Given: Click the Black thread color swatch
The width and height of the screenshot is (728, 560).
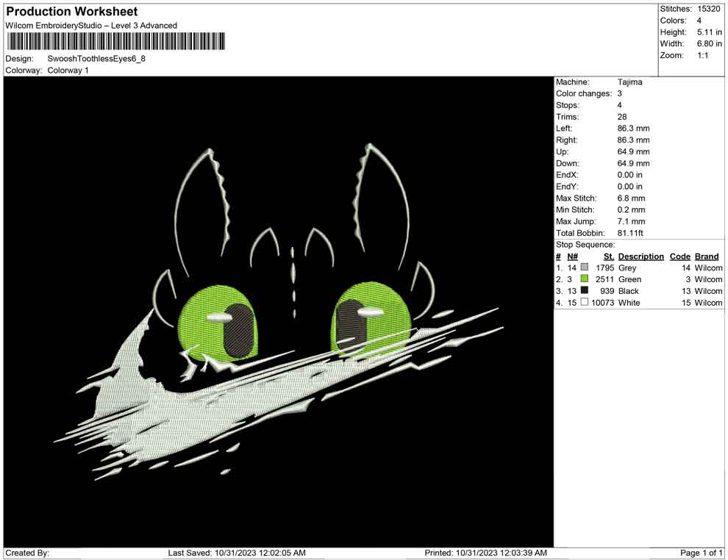Looking at the screenshot, I should [x=585, y=290].
